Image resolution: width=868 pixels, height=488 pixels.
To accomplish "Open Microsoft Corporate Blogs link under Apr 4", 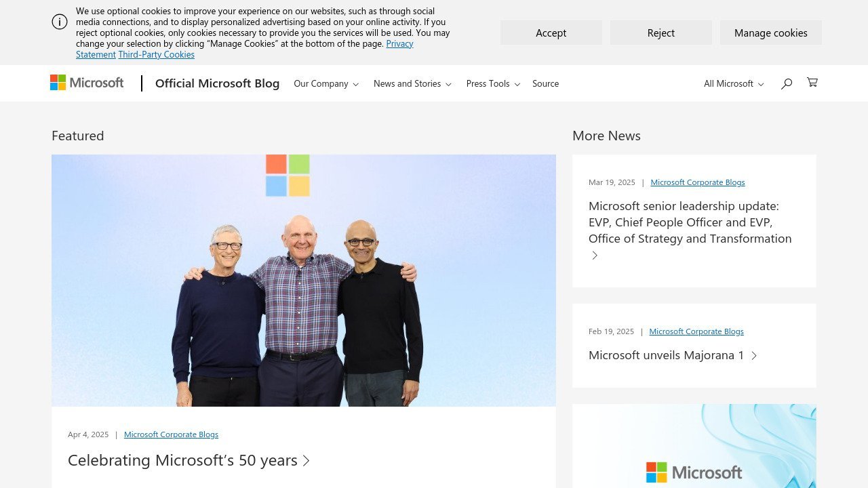I will (x=171, y=434).
